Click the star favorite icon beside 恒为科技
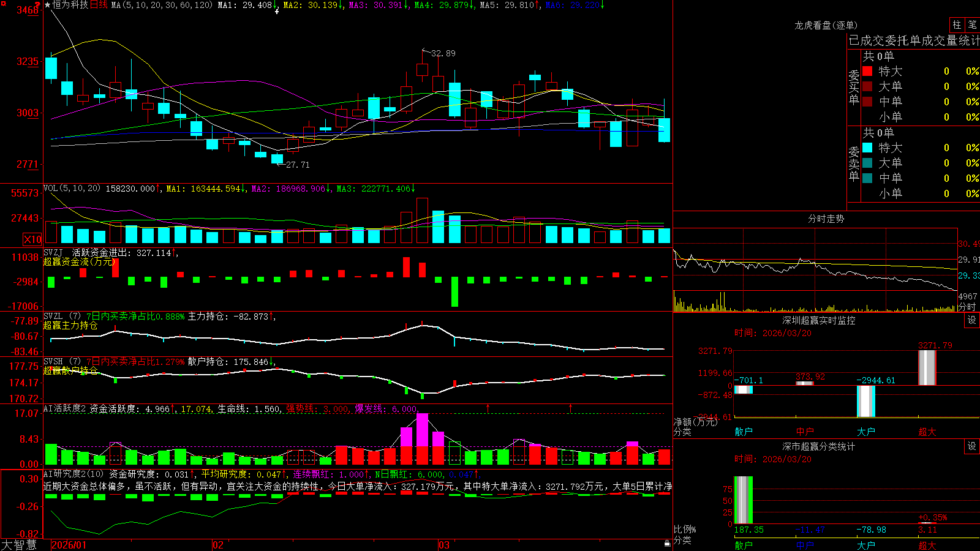 pos(48,5)
